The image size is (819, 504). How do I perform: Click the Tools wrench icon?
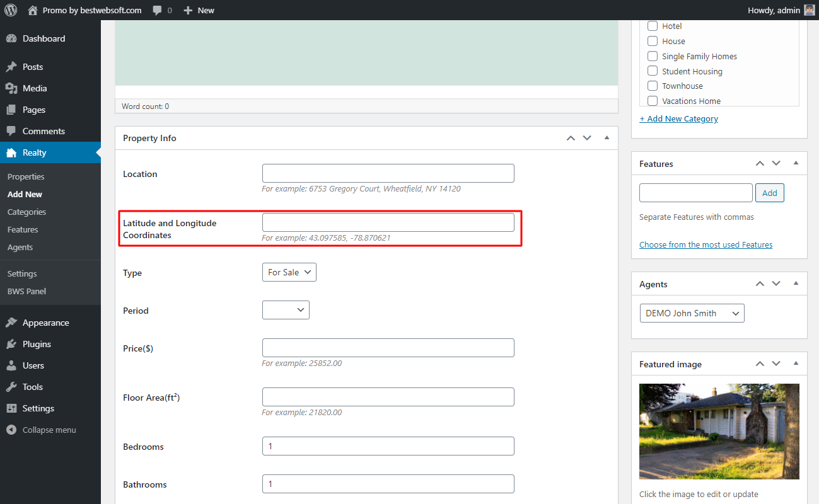11,387
